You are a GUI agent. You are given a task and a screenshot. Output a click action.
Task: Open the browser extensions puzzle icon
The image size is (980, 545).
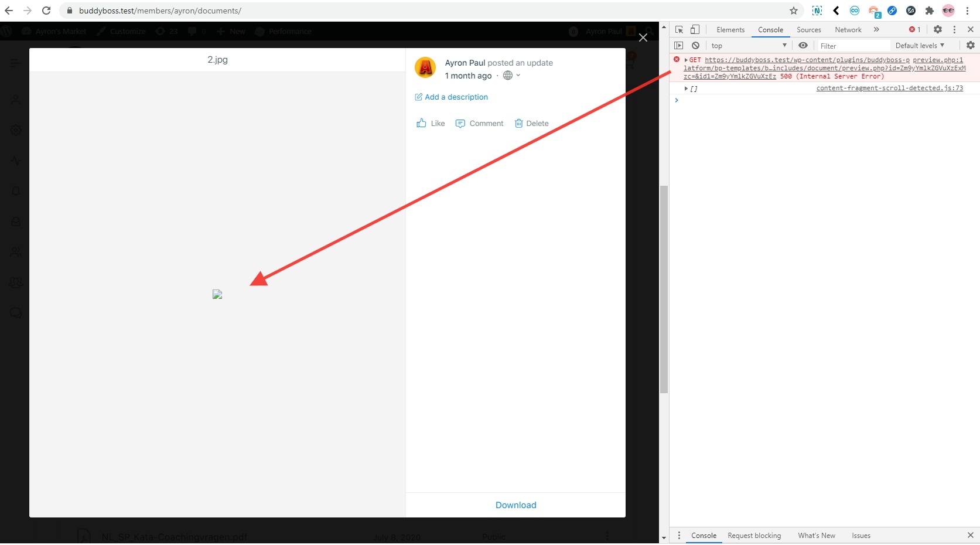(x=930, y=11)
